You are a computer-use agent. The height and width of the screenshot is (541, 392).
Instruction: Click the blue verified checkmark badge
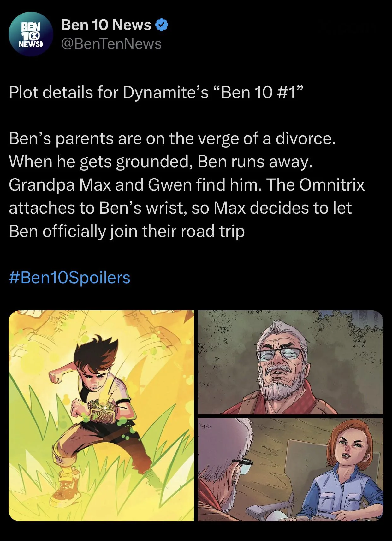click(x=162, y=25)
